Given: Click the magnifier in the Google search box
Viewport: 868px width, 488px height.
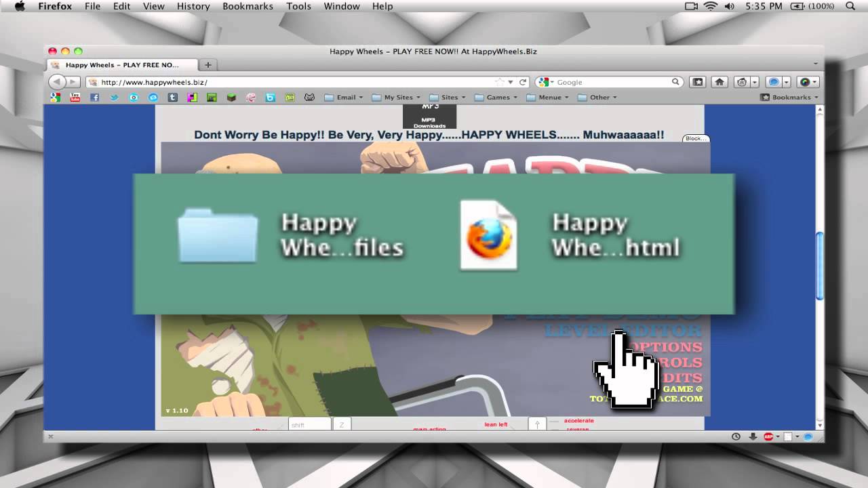Looking at the screenshot, I should pyautogui.click(x=675, y=82).
